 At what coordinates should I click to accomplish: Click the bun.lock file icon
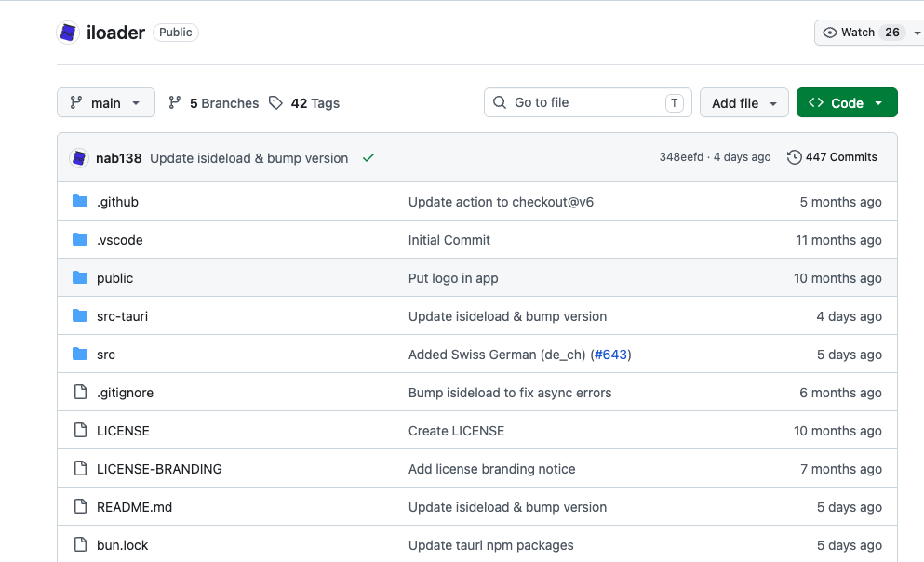pos(81,545)
